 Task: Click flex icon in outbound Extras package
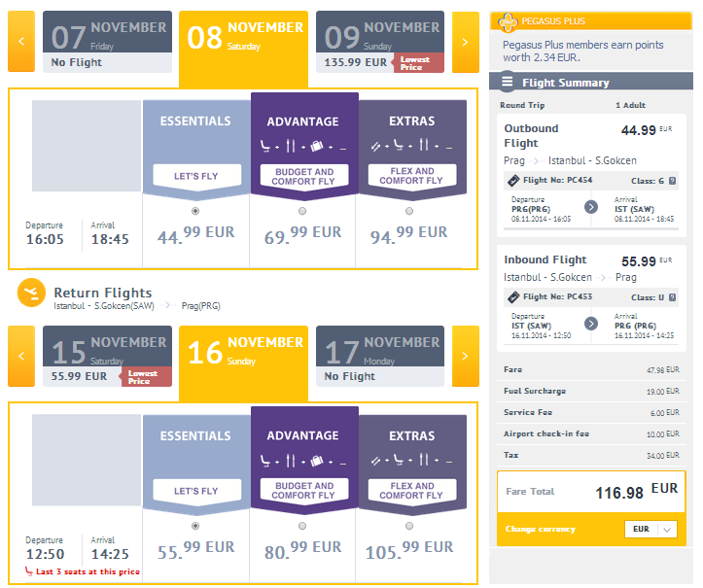coord(375,146)
